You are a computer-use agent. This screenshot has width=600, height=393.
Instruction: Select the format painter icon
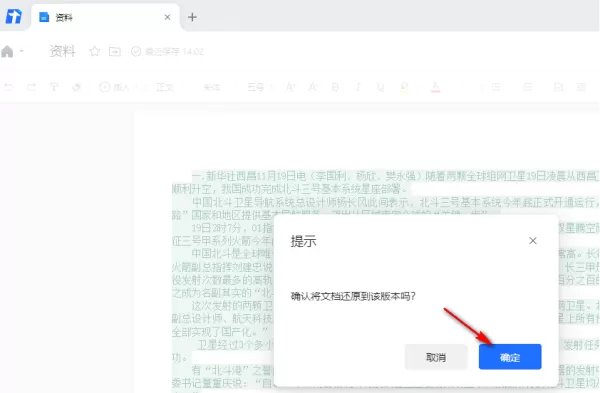click(54, 87)
